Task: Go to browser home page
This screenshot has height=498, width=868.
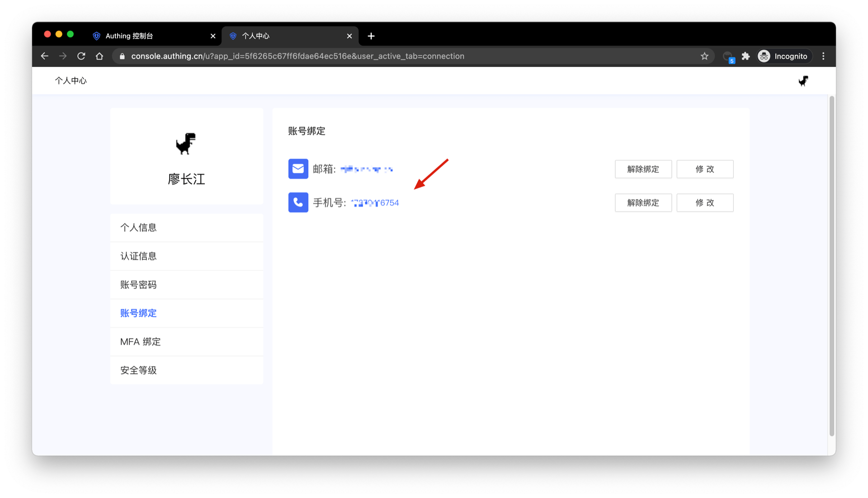Action: [99, 56]
